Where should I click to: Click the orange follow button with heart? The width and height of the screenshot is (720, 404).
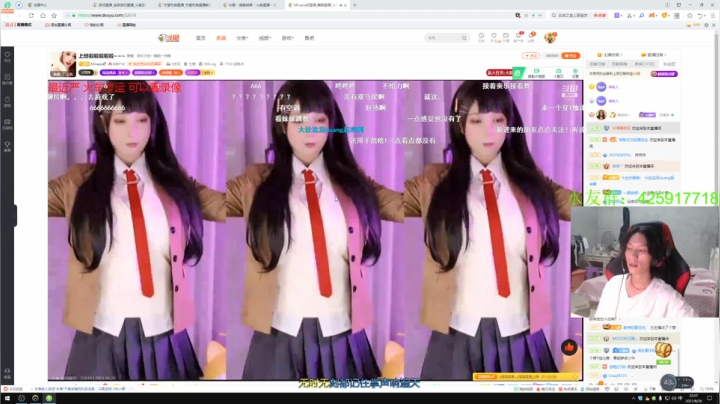coord(571,56)
